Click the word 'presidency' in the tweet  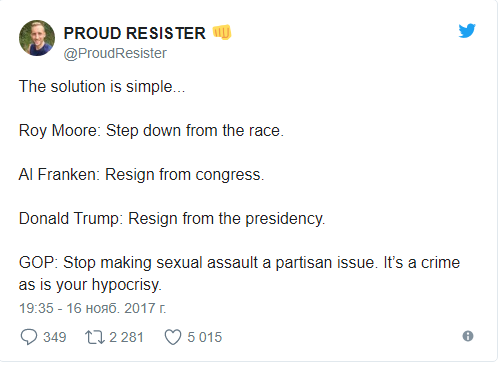point(285,219)
